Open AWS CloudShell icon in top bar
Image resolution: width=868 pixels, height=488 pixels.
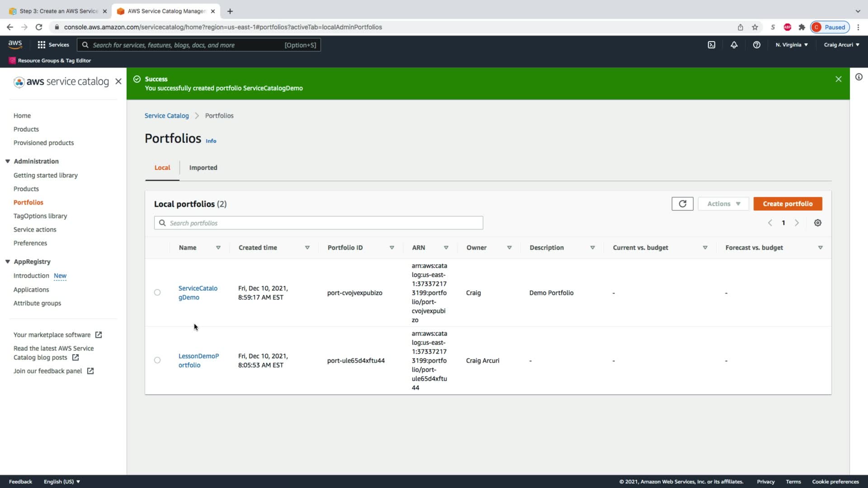click(711, 45)
